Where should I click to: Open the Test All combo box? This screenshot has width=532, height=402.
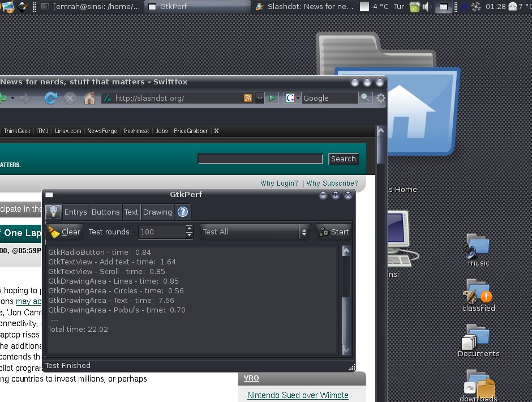click(255, 232)
